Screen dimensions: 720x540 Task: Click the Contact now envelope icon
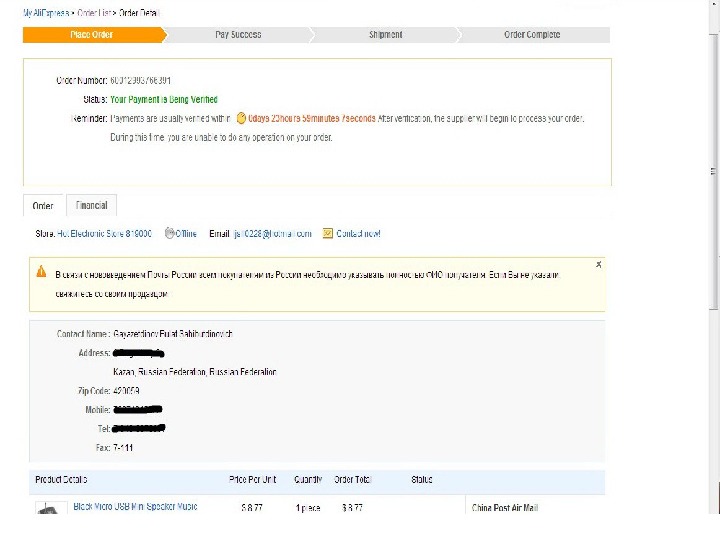point(327,234)
